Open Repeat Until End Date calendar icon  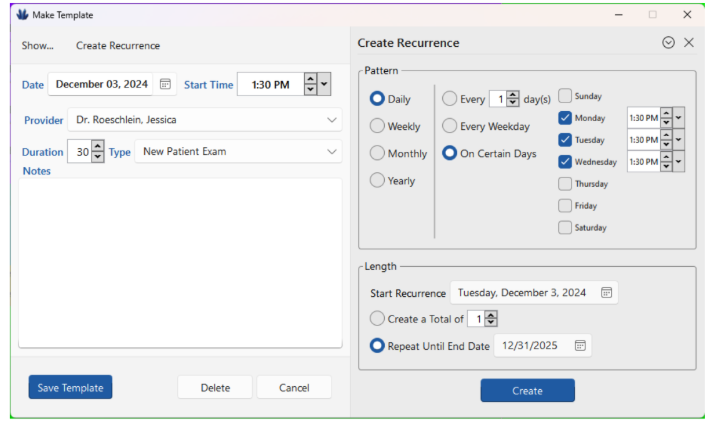pos(580,345)
